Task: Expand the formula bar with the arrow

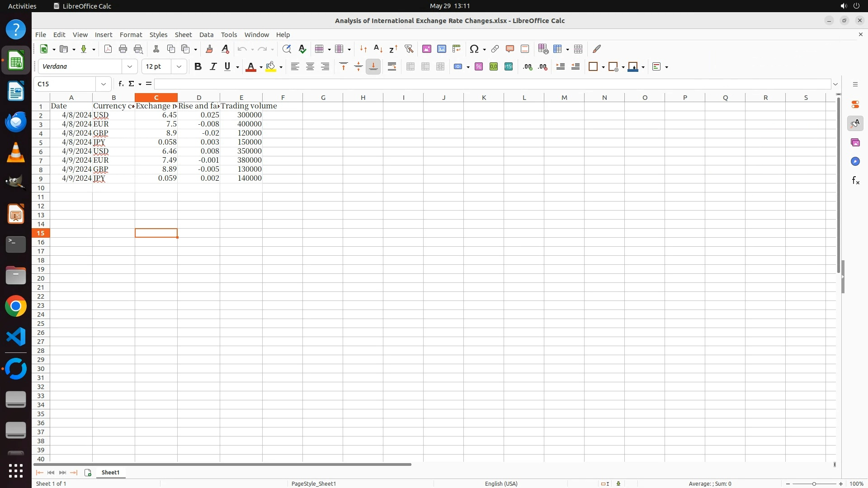Action: [835, 84]
